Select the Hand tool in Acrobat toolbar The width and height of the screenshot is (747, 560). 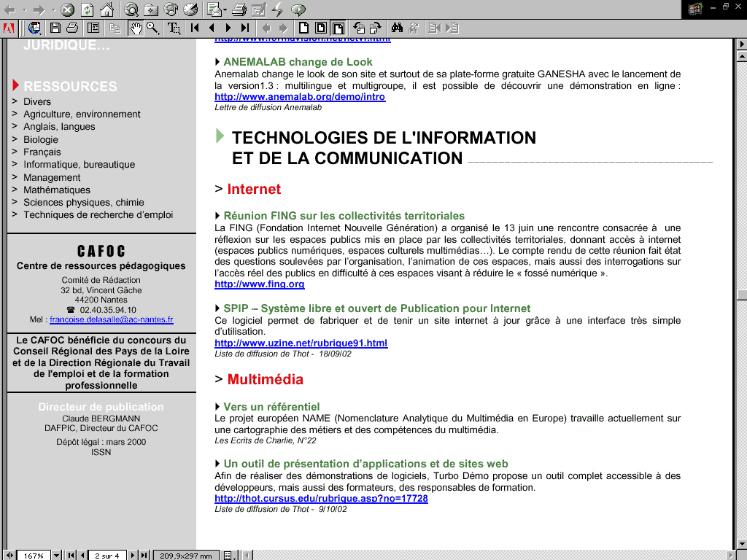(136, 28)
